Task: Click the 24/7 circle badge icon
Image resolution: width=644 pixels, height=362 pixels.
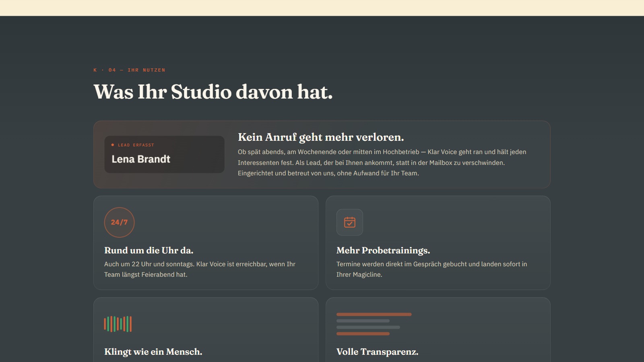Action: coord(119,222)
